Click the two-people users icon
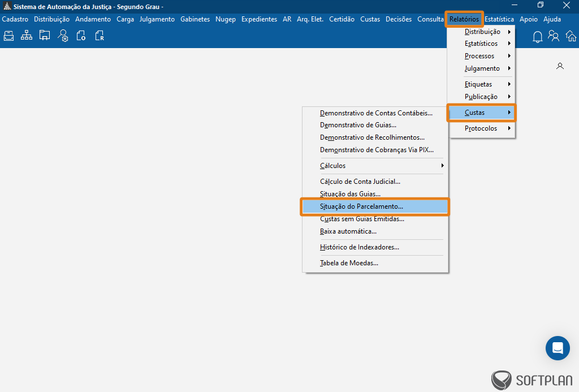The height and width of the screenshot is (392, 579). pyautogui.click(x=554, y=36)
